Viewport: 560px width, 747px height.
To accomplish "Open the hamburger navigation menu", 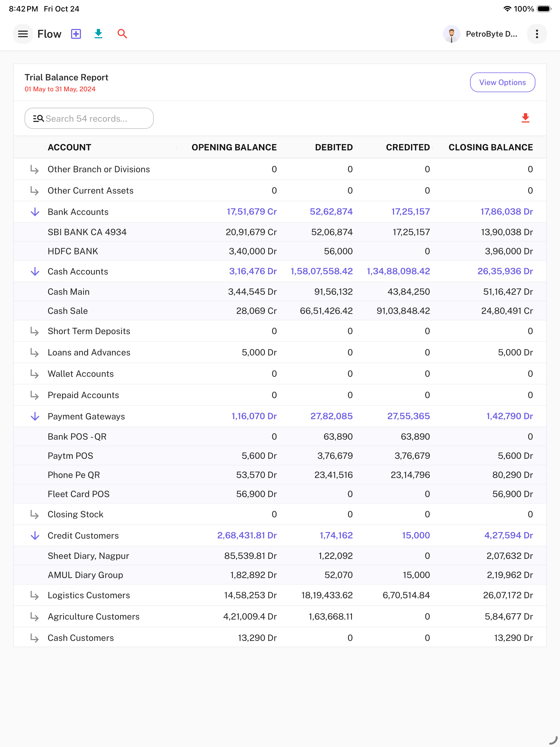I will coord(23,34).
